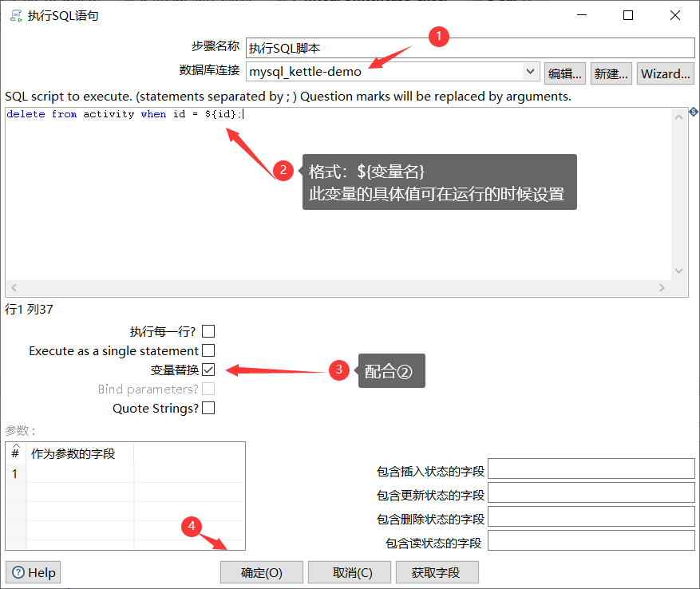
Task: Create new connection with 新建 button
Action: 610,73
